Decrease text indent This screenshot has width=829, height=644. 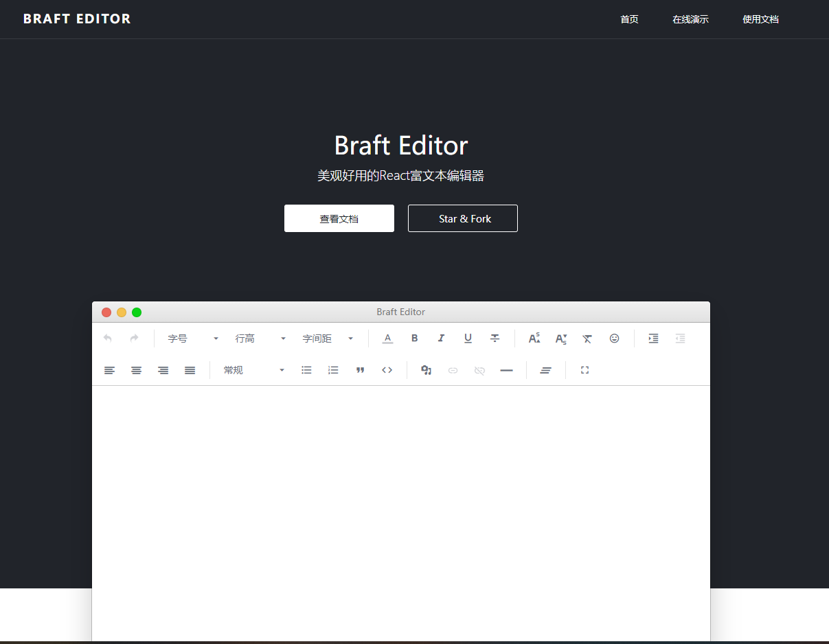click(680, 338)
